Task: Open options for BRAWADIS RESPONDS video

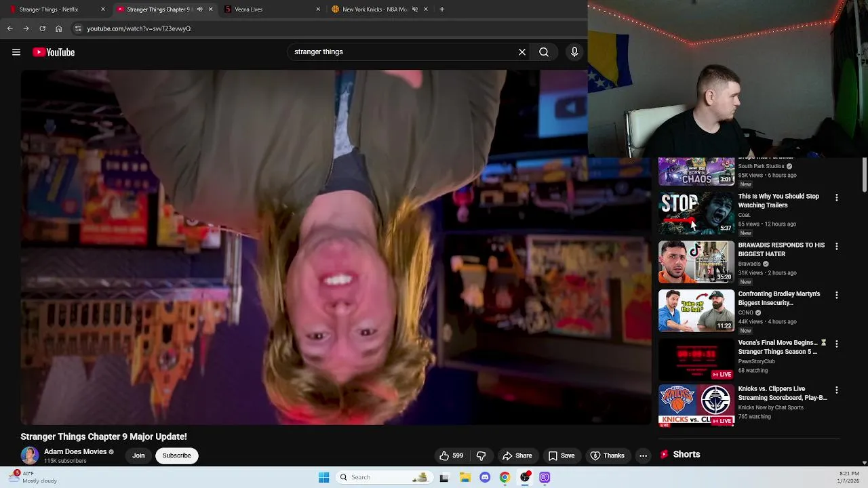Action: coord(836,247)
